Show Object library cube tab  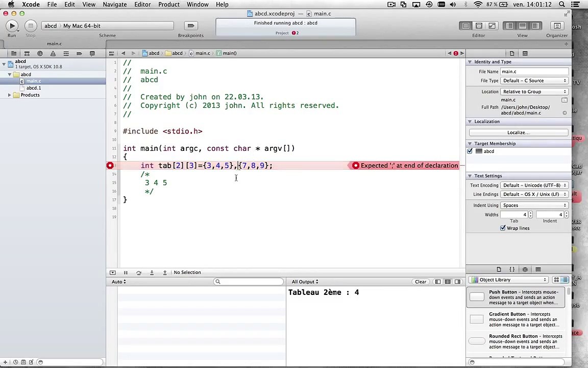(525, 269)
